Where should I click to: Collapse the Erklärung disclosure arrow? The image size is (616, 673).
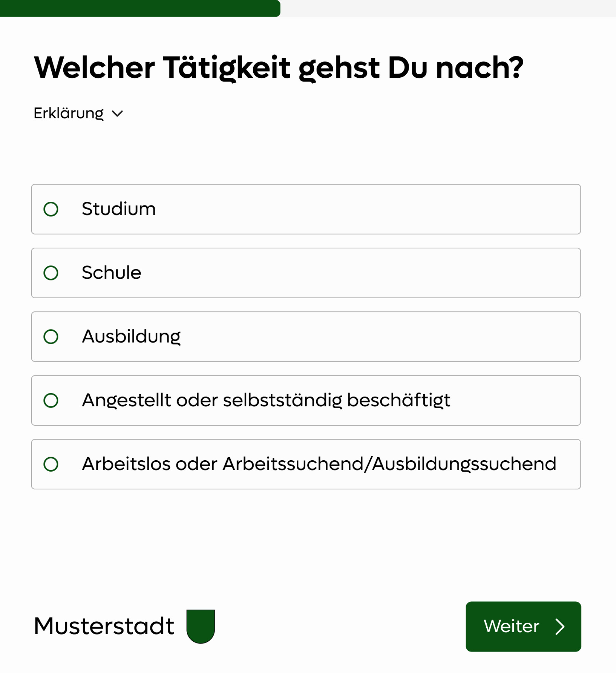[x=118, y=114]
